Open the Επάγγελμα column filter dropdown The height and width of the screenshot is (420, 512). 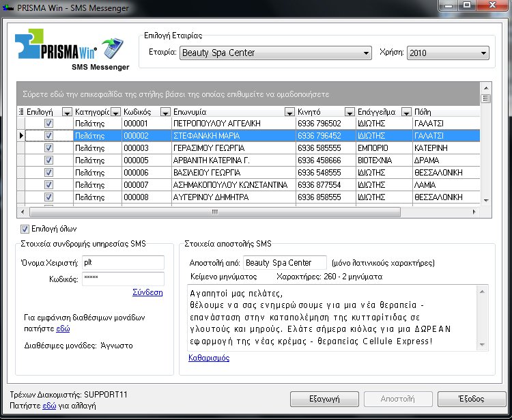[x=406, y=113]
